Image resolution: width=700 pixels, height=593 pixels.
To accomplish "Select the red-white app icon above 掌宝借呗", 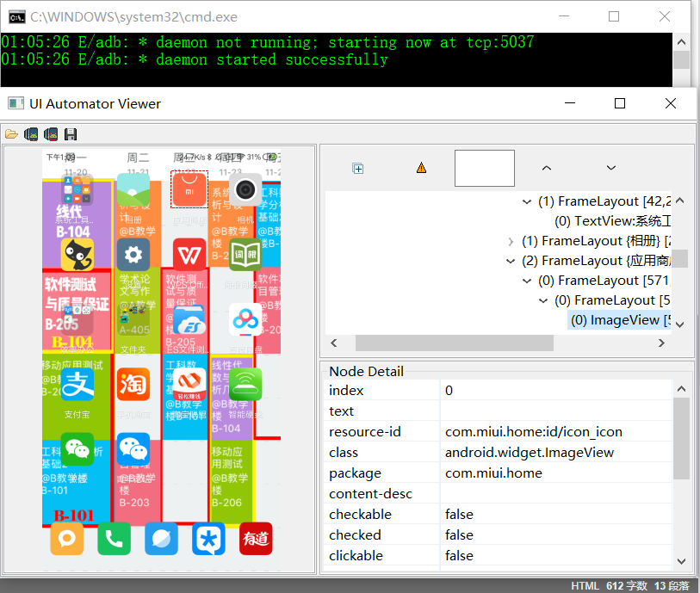I will (x=189, y=384).
